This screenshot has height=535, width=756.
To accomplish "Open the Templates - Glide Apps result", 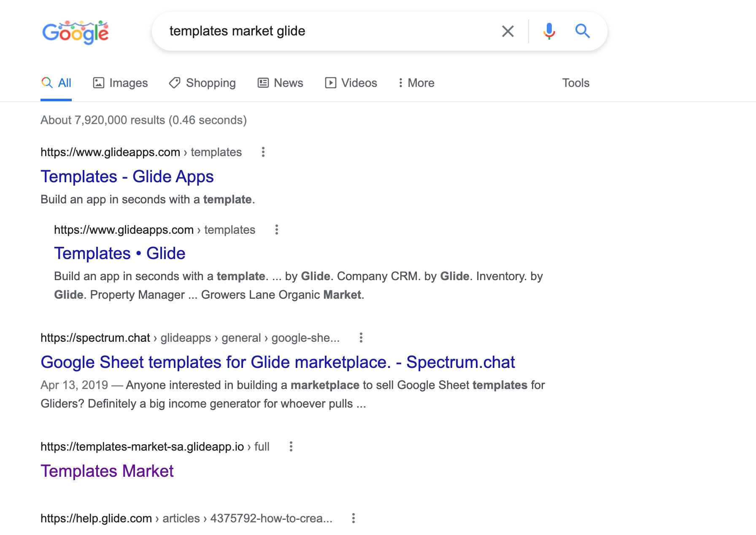I will point(127,176).
